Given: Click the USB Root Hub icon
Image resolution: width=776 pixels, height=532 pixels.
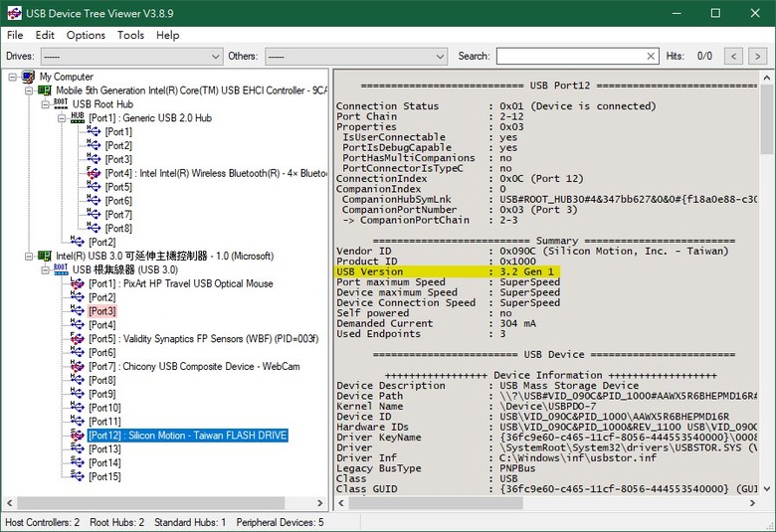Looking at the screenshot, I should (x=61, y=104).
